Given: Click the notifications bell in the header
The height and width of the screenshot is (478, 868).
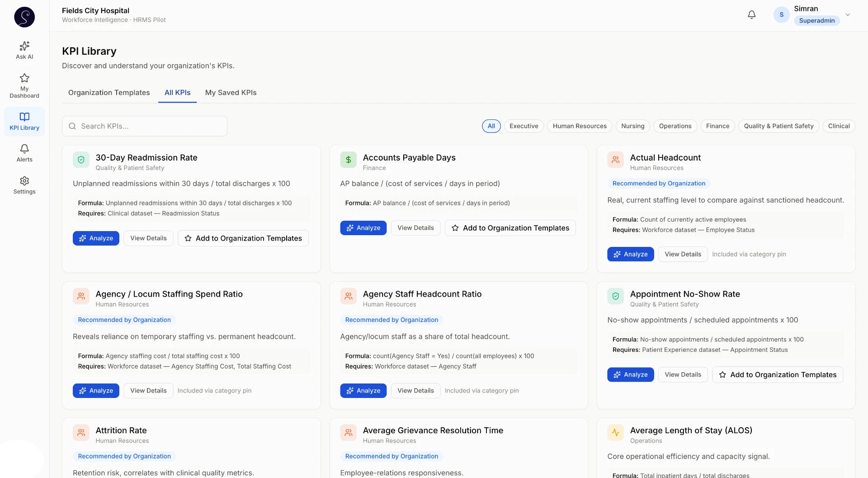Looking at the screenshot, I should pos(751,14).
